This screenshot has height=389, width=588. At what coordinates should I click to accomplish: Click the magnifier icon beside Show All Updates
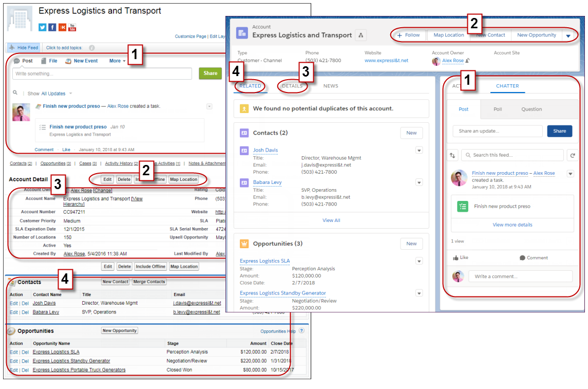point(15,92)
